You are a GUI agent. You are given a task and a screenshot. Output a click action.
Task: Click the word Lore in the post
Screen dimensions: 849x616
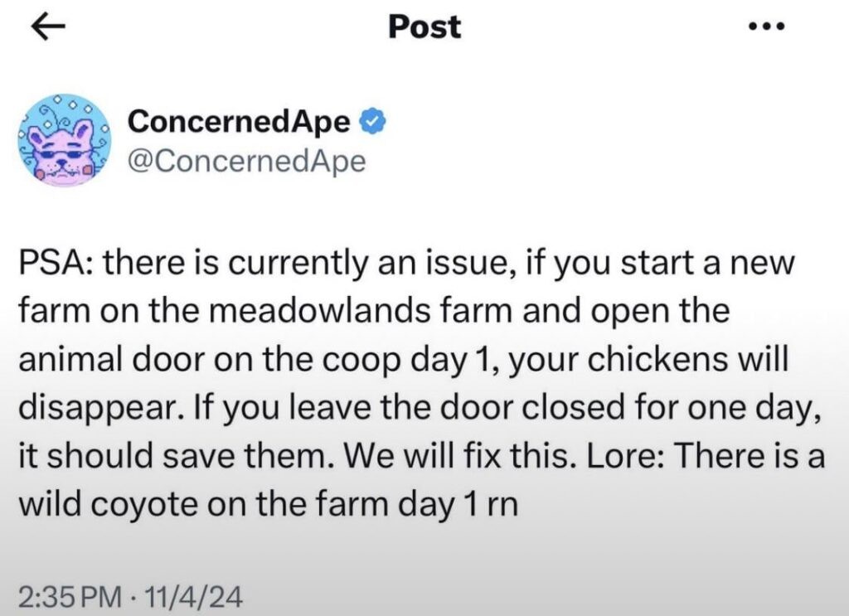[628, 456]
